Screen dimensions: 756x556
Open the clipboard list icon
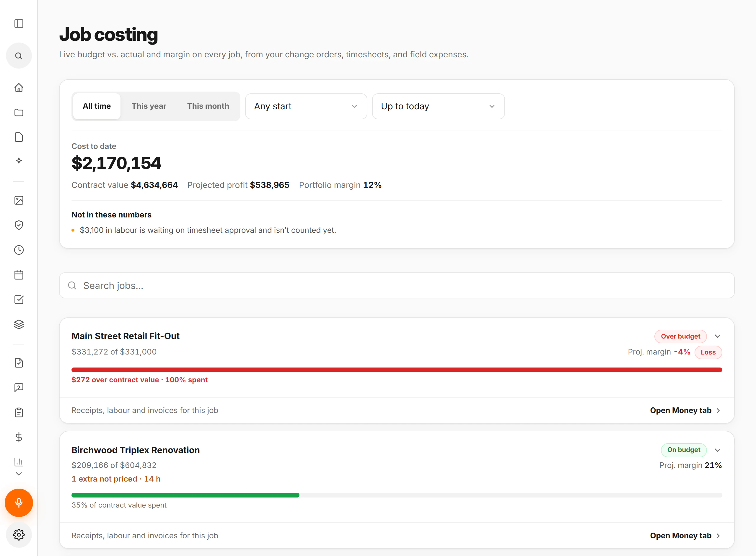tap(19, 413)
